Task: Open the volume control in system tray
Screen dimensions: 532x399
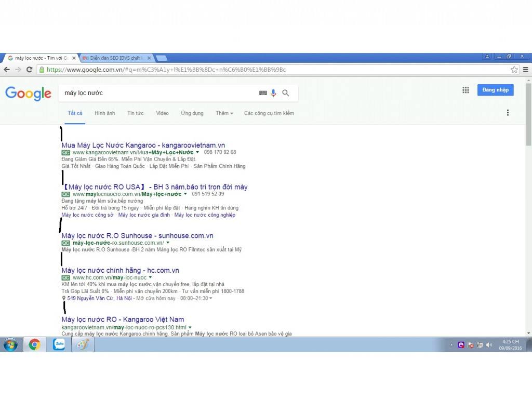Action: click(489, 345)
